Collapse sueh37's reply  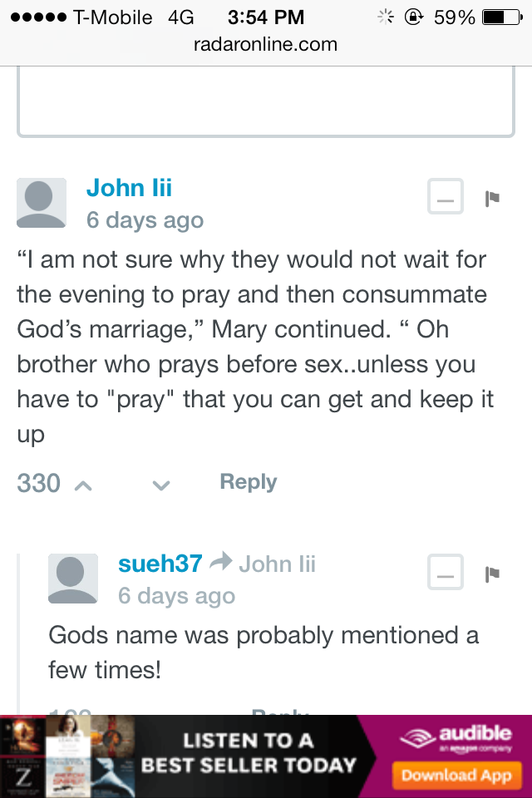click(x=446, y=573)
